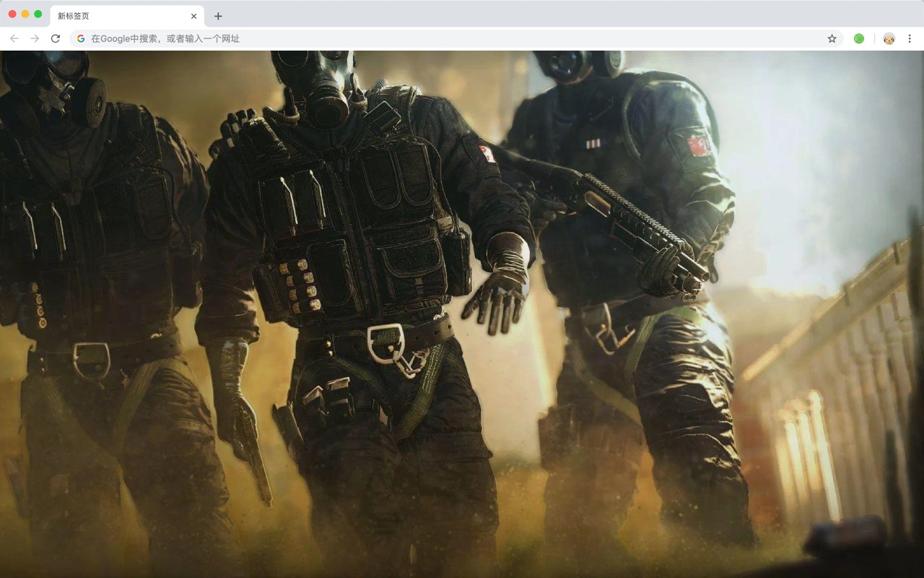This screenshot has height=578, width=924.
Task: Maximize the window with green button
Action: [x=38, y=14]
